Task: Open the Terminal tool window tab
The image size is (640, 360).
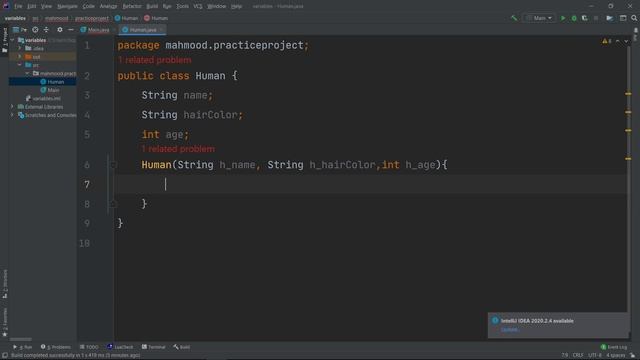Action: 153,347
